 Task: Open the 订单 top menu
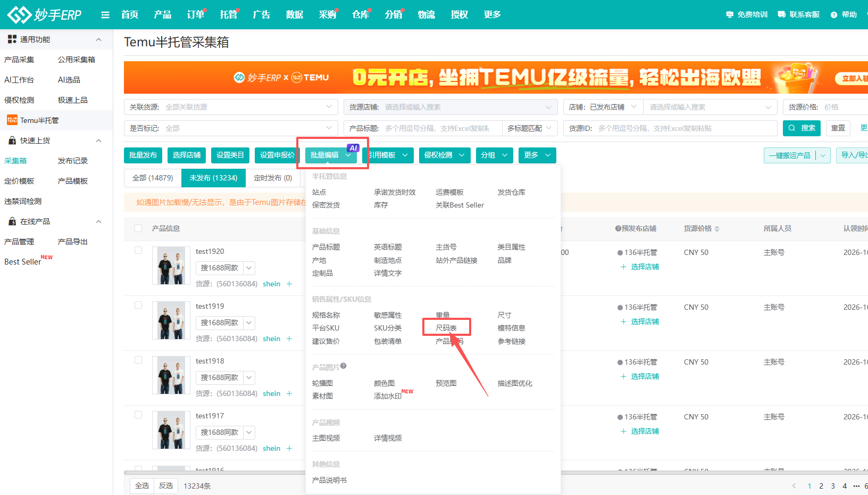(x=195, y=14)
